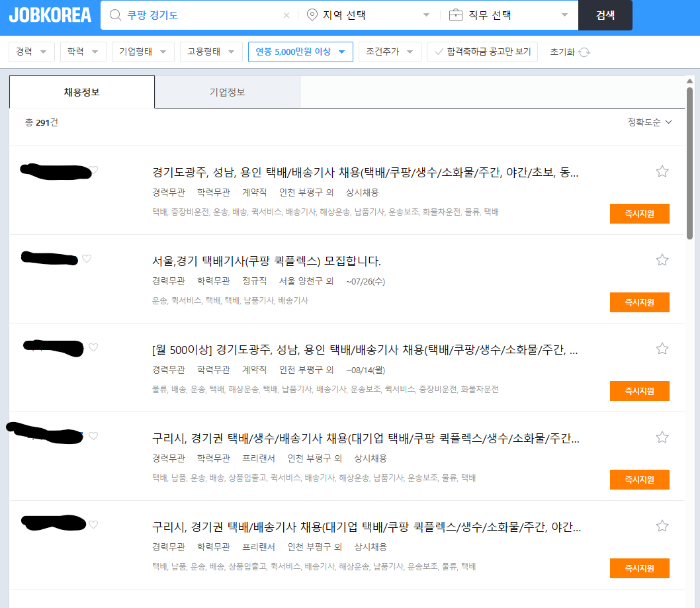Viewport: 700px width, 608px height.
Task: Open the 구리시 택배/생수/배송기사 채용 title
Action: tap(366, 439)
